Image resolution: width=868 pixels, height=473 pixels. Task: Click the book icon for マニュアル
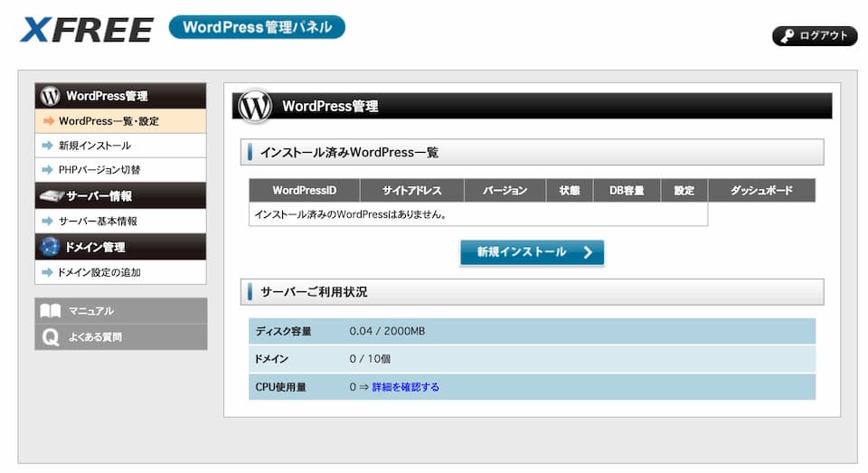click(51, 311)
